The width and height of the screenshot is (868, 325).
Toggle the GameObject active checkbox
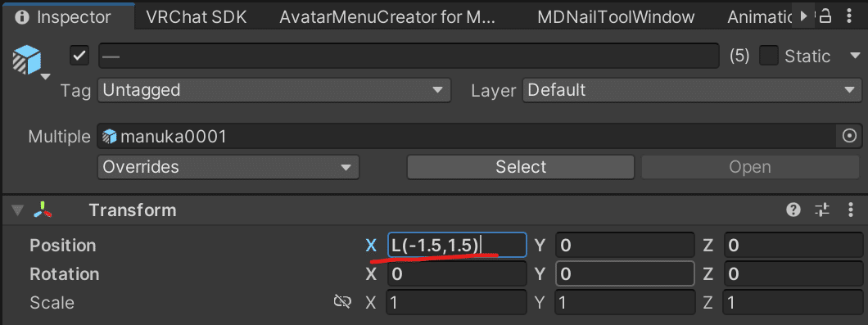pyautogui.click(x=79, y=56)
